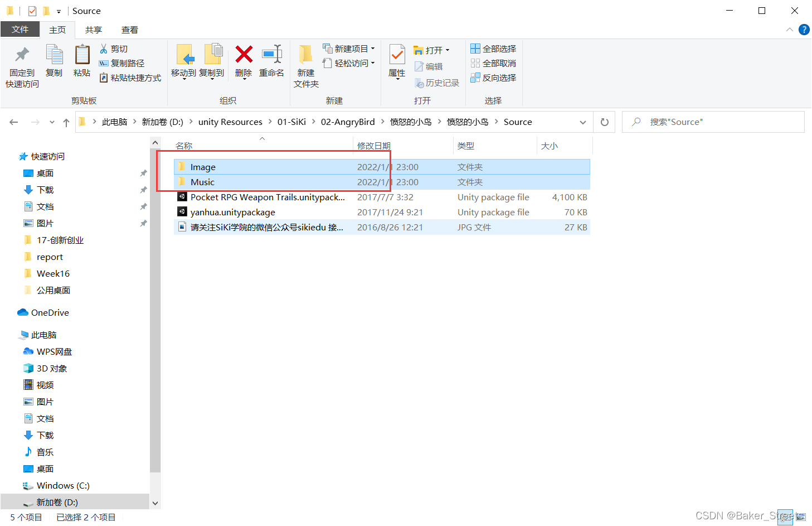Open the recent locations dropdown

point(52,122)
